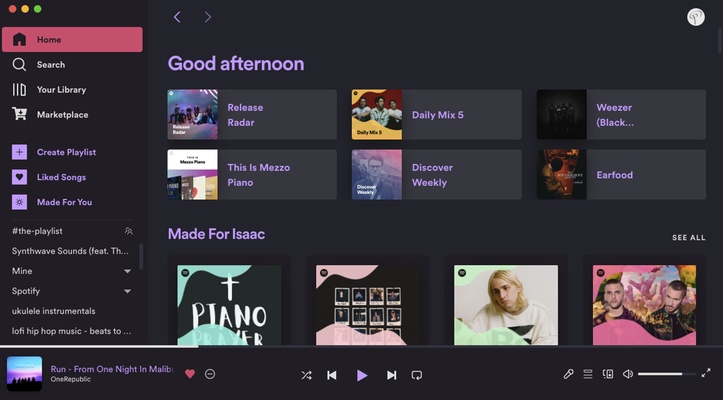Skip to the previous track

[332, 375]
